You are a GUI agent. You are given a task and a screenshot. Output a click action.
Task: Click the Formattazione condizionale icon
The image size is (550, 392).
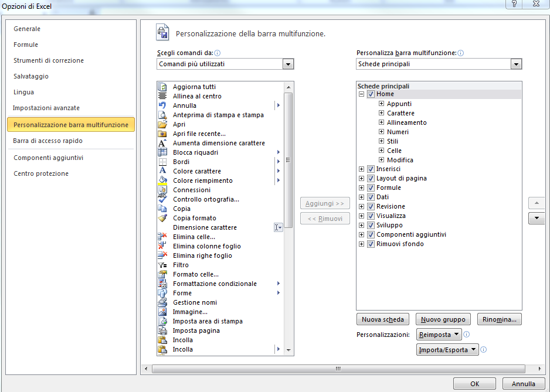click(x=162, y=284)
